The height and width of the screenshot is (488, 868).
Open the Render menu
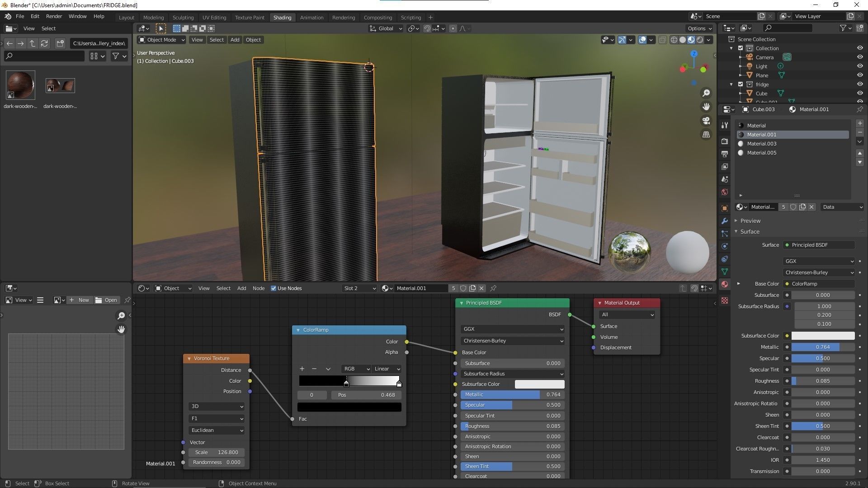click(54, 16)
